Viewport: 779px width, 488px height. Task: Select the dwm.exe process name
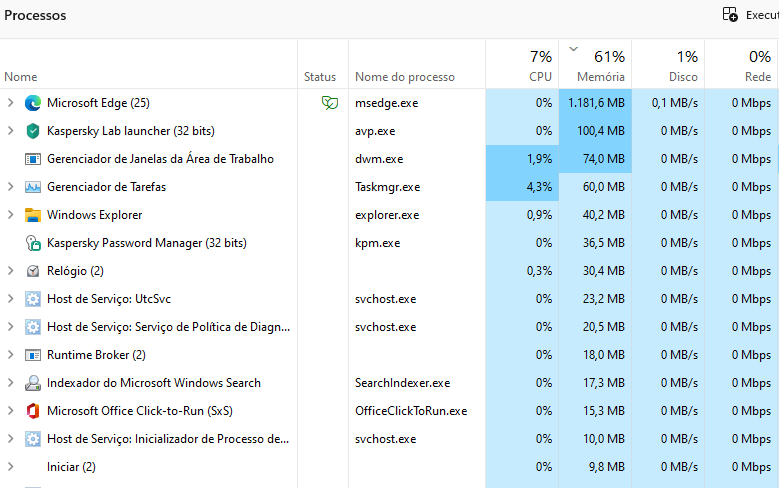click(x=379, y=159)
